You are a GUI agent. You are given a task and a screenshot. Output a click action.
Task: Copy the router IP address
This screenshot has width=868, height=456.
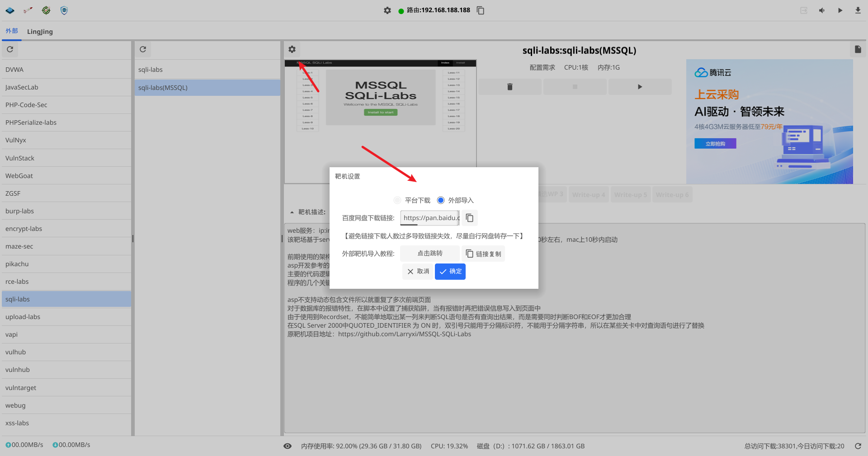pyautogui.click(x=481, y=10)
